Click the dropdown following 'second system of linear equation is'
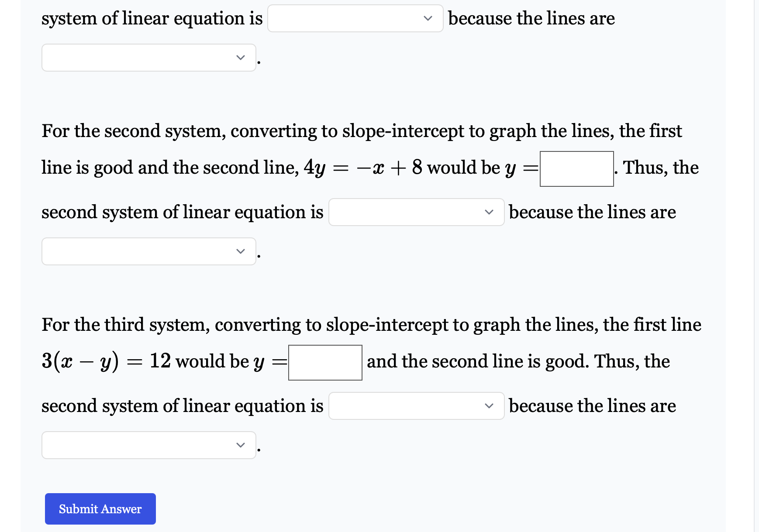This screenshot has width=759, height=532. point(416,212)
